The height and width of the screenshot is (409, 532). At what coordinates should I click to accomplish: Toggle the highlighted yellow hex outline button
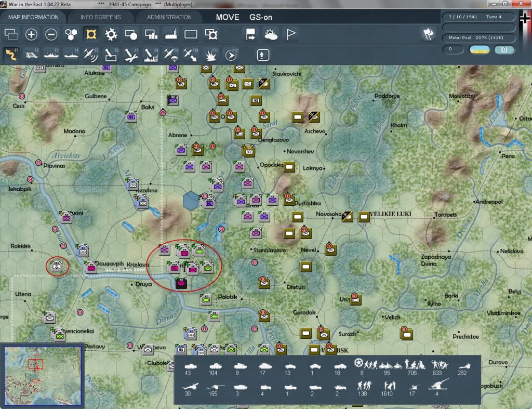(x=91, y=34)
